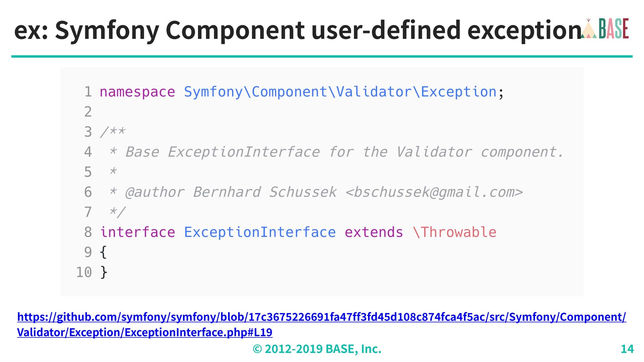The height and width of the screenshot is (362, 644).
Task: Open the GitHub symfony ExceptionInterface link
Action: pos(321,324)
